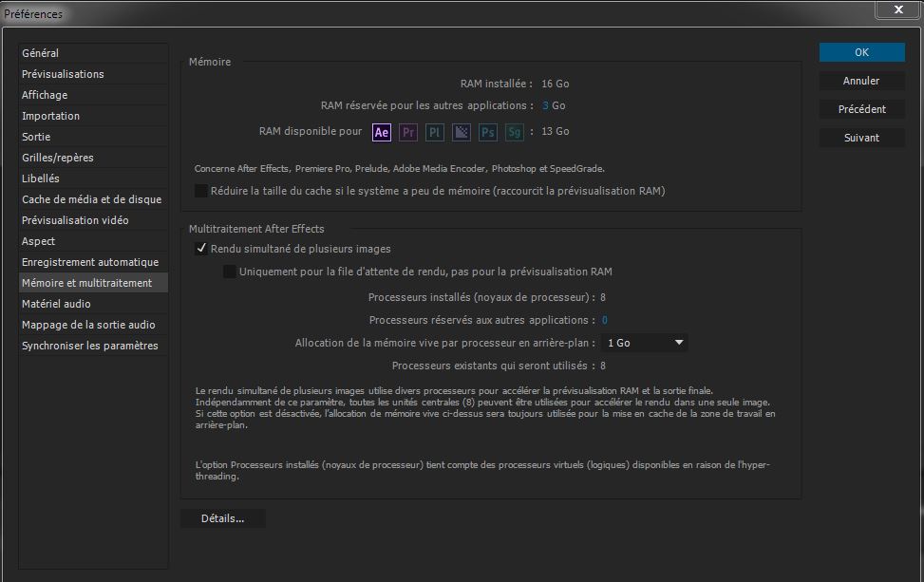Click the Suivant button
924x582 pixels.
(861, 138)
